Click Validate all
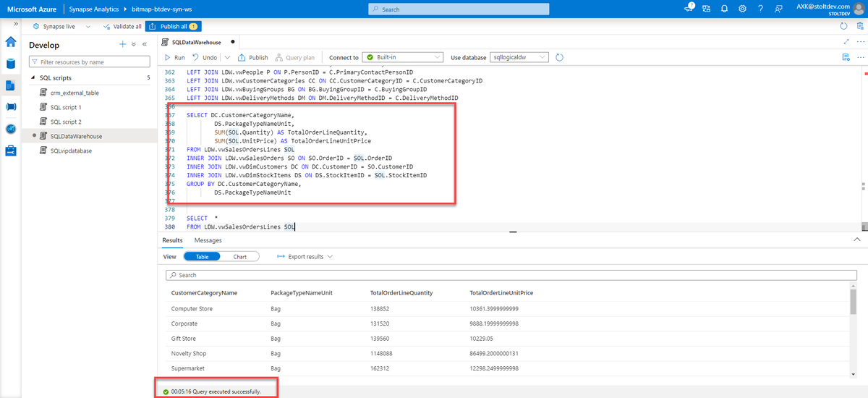The width and height of the screenshot is (868, 398). (x=122, y=26)
